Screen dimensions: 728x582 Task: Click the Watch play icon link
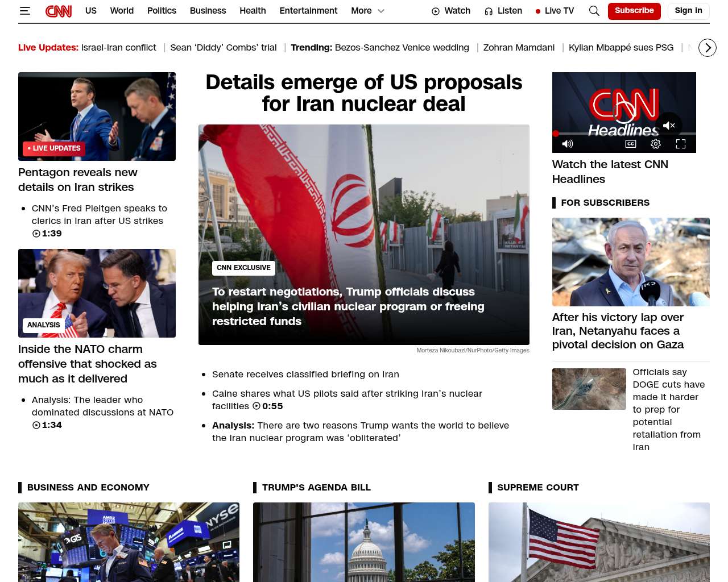[451, 11]
